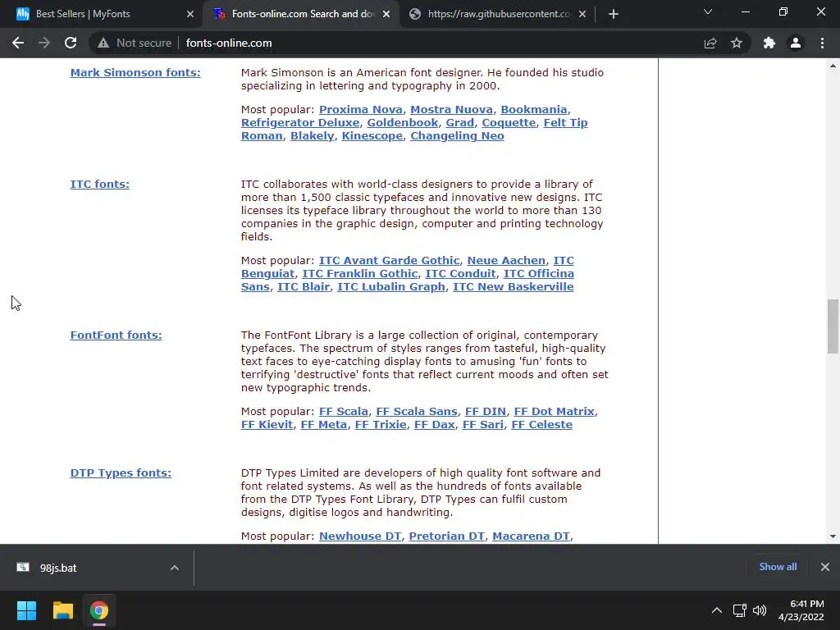
Task: Open the Chrome profile icon
Action: (x=796, y=43)
